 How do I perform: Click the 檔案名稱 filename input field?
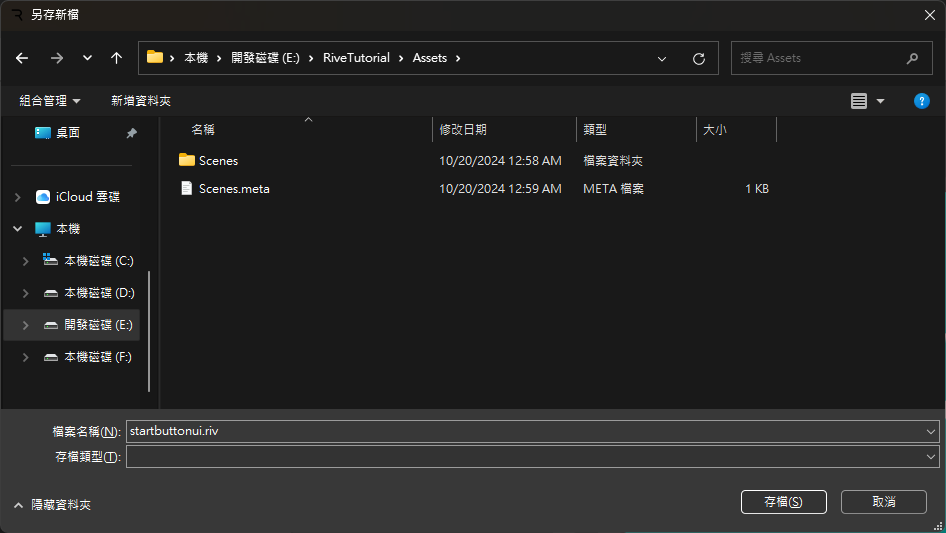coord(520,431)
